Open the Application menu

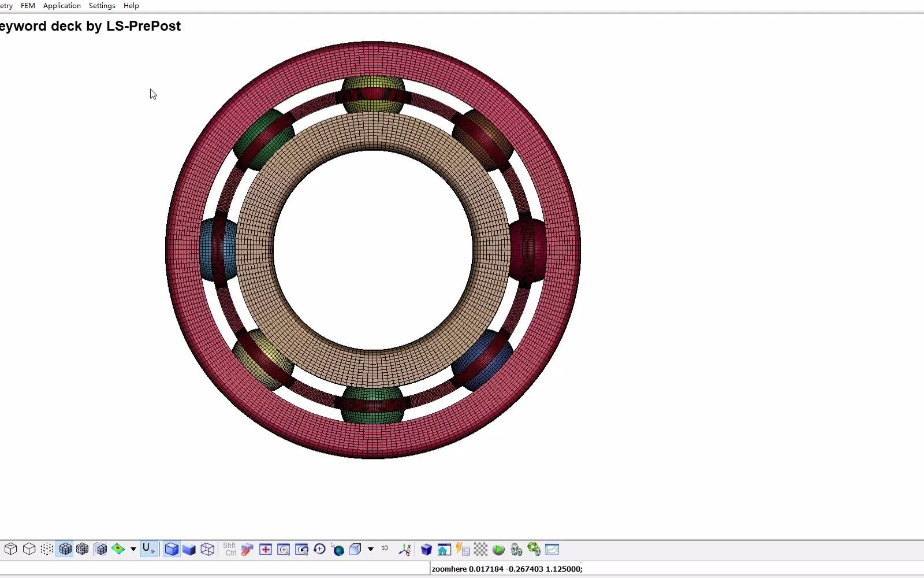tap(62, 6)
